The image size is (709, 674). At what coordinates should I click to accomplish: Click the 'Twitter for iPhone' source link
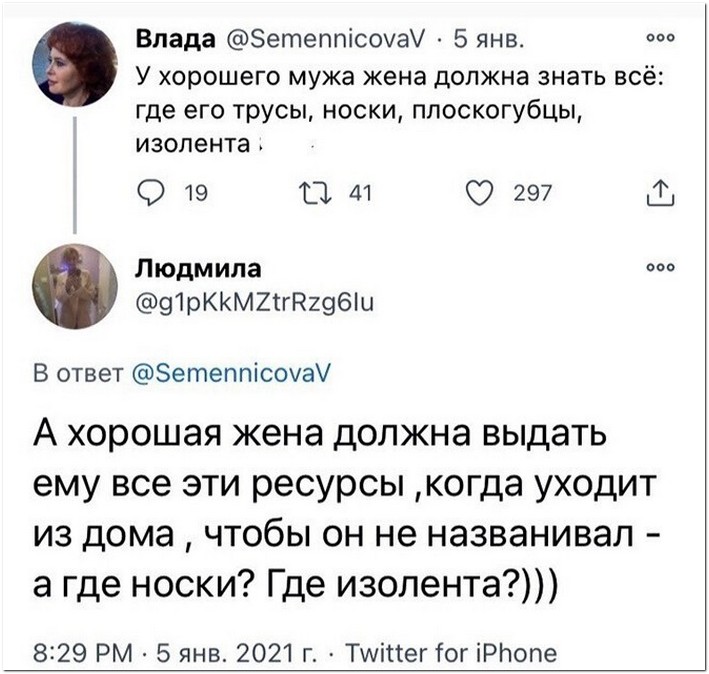point(451,653)
